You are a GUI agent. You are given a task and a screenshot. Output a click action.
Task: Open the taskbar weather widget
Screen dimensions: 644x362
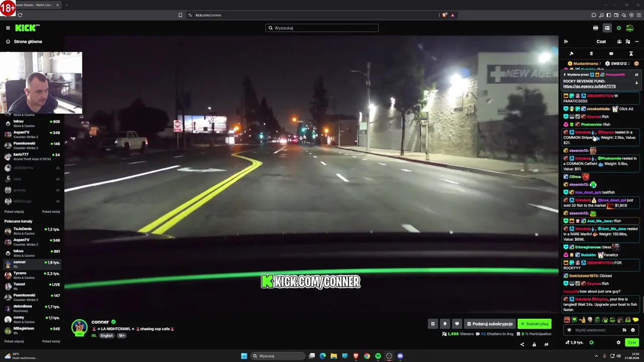pos(20,356)
